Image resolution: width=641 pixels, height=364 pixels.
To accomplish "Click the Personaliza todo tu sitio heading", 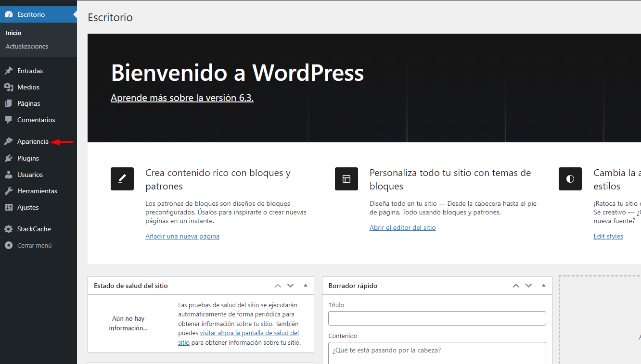I will coord(450,179).
